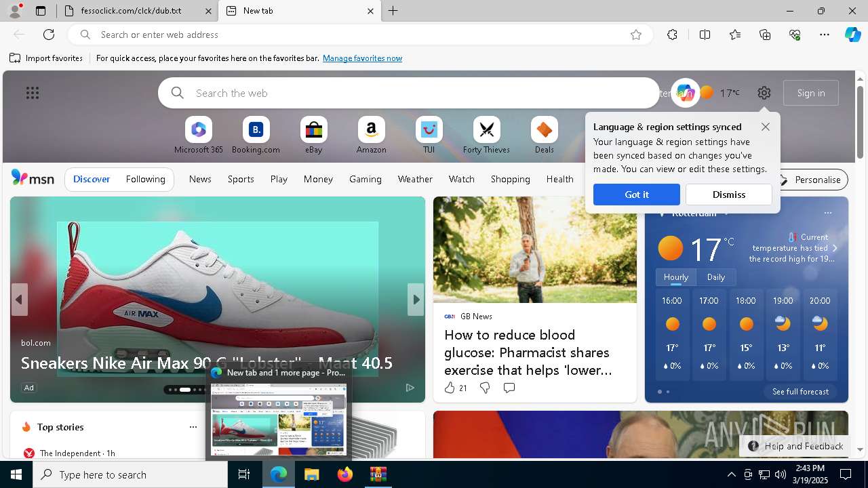Screen dimensions: 868x488
Task: Open TUI quick link
Action: (429, 136)
